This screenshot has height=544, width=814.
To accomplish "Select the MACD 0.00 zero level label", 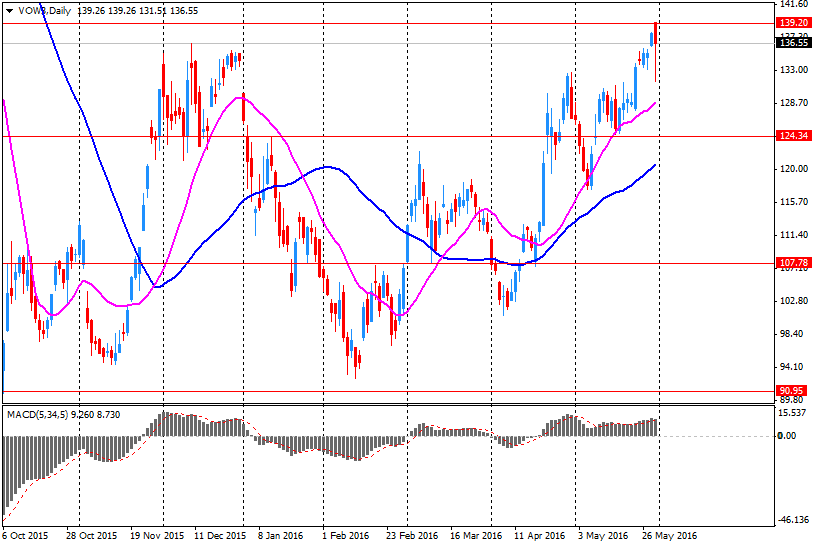I will [787, 436].
